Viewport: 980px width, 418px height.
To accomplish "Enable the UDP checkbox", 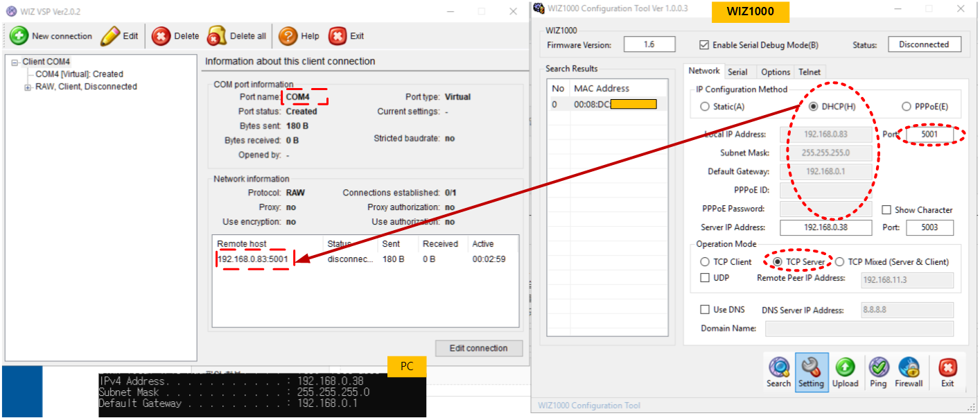I will [705, 278].
